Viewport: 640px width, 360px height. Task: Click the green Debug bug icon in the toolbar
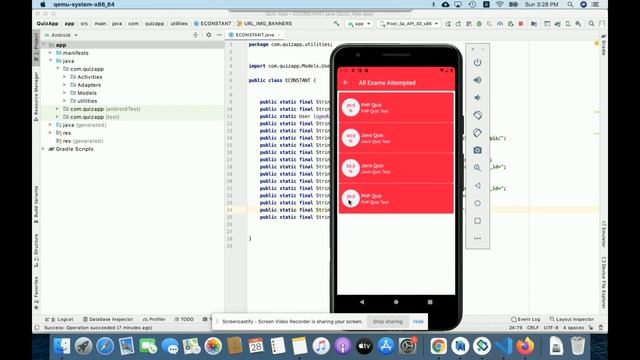(x=479, y=24)
